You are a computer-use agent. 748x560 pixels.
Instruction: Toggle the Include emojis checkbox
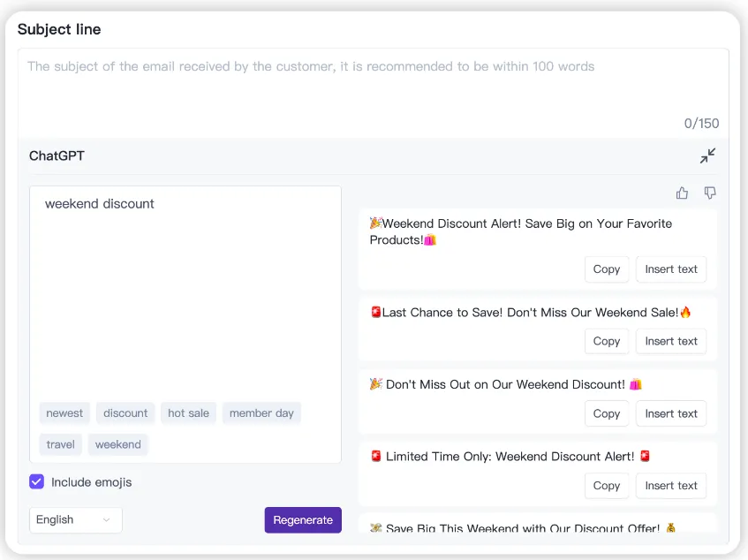coord(37,481)
